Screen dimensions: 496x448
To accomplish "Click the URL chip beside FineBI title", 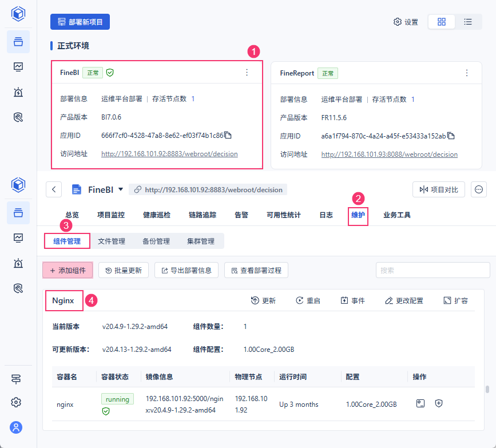I will (x=208, y=189).
